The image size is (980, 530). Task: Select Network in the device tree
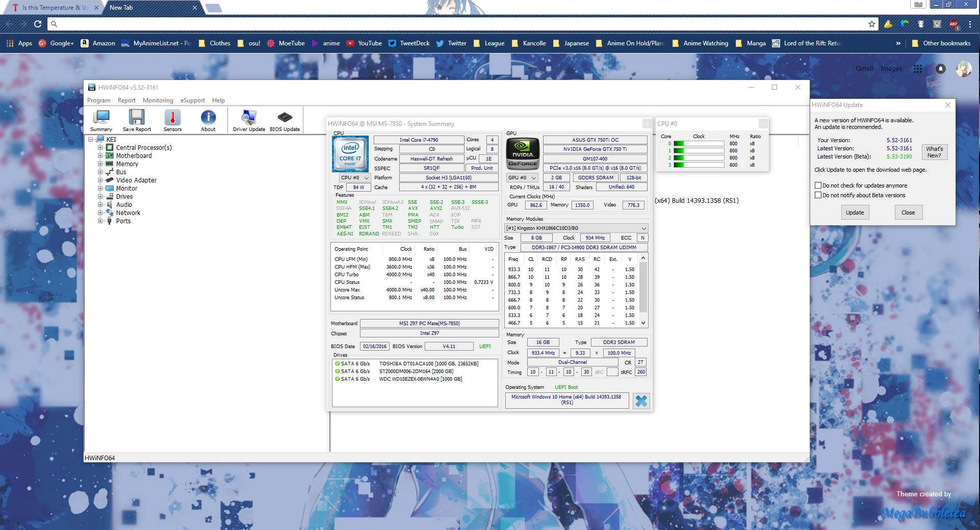point(128,213)
